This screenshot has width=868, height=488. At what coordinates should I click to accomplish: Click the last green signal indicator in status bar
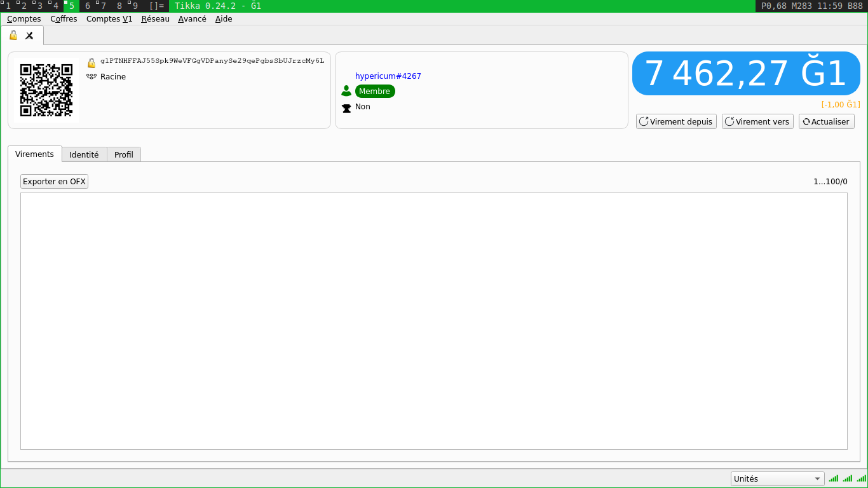tap(861, 478)
